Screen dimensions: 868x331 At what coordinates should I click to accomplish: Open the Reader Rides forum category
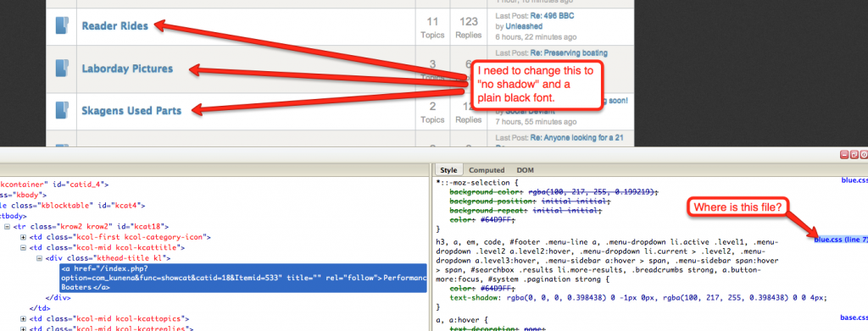pyautogui.click(x=115, y=26)
